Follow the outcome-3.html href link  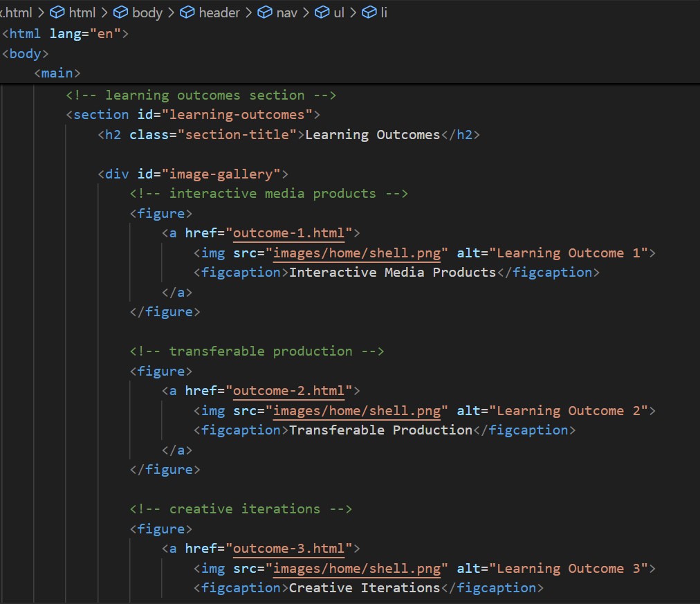click(289, 549)
